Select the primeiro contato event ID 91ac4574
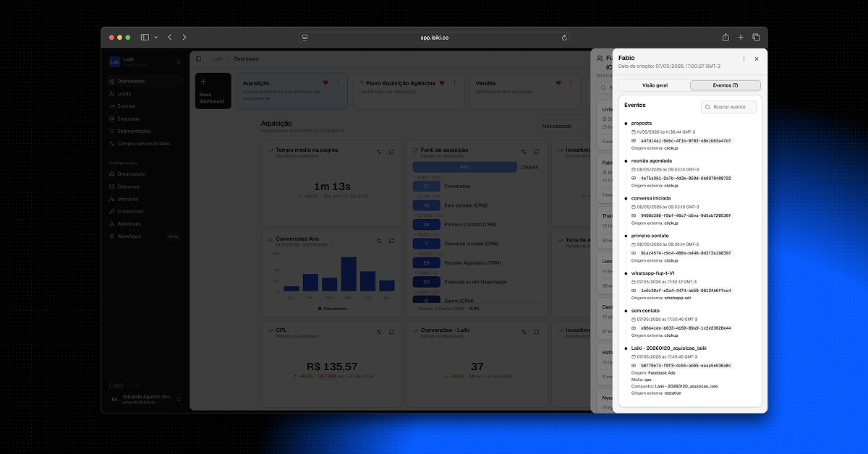868x454 pixels. coord(686,253)
